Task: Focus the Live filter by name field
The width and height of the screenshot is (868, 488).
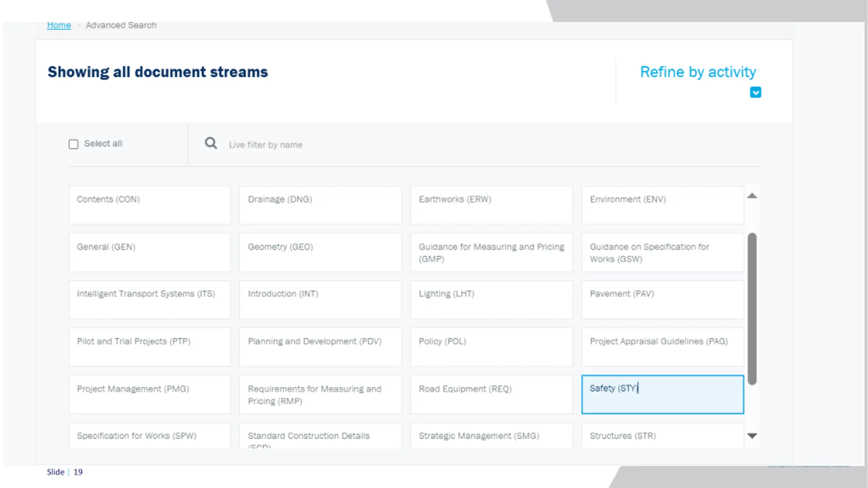Action: (475, 145)
